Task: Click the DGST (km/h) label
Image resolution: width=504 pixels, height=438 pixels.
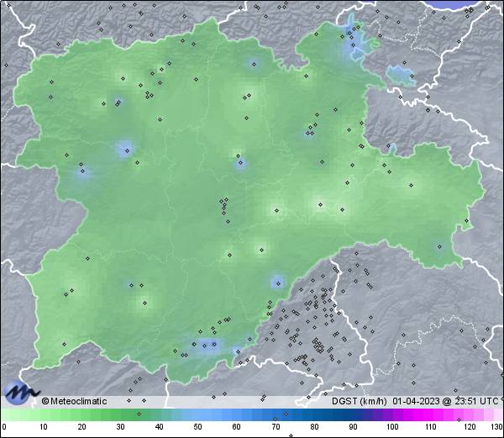Action: point(360,401)
